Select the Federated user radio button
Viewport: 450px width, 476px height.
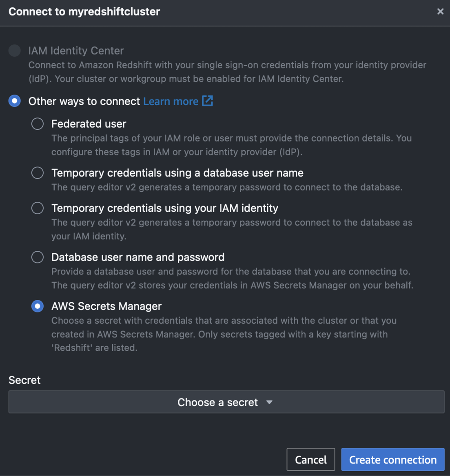[x=37, y=124]
